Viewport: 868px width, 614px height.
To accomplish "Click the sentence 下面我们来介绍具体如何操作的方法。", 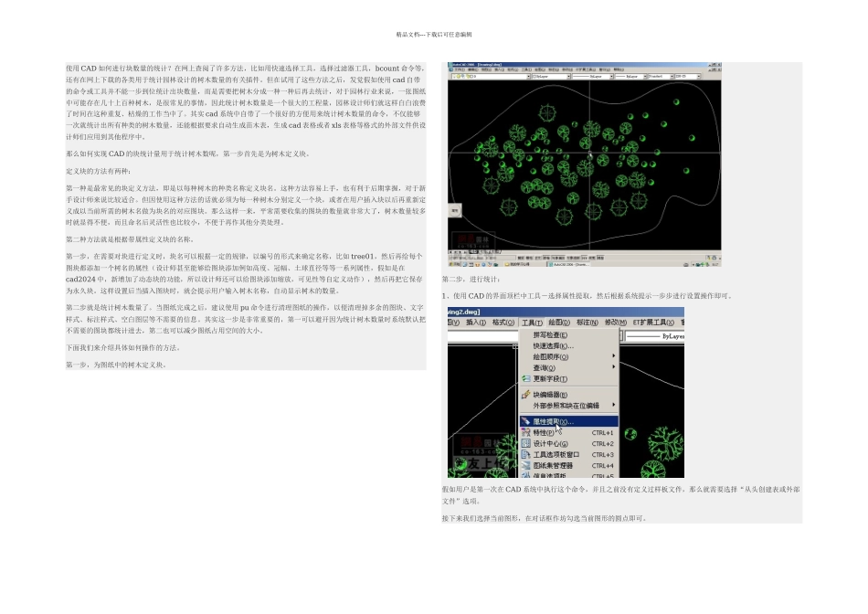I will click(x=123, y=348).
